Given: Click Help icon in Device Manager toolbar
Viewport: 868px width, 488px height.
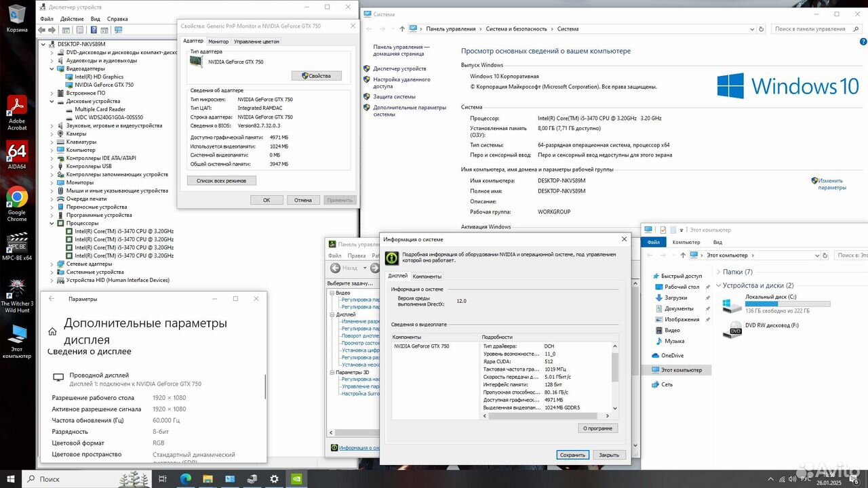Looking at the screenshot, I should coord(93,30).
